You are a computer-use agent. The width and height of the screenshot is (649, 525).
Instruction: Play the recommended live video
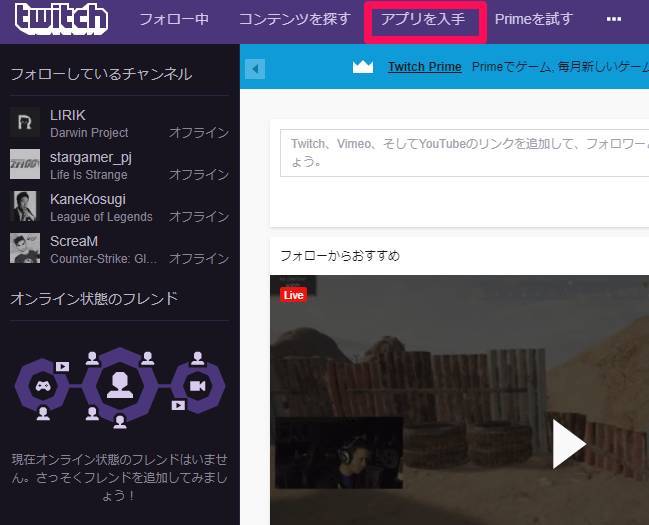[x=570, y=444]
